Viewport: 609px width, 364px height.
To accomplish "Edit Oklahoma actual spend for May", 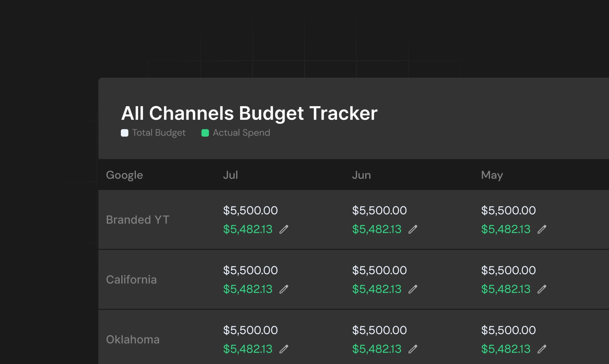I will tap(542, 349).
